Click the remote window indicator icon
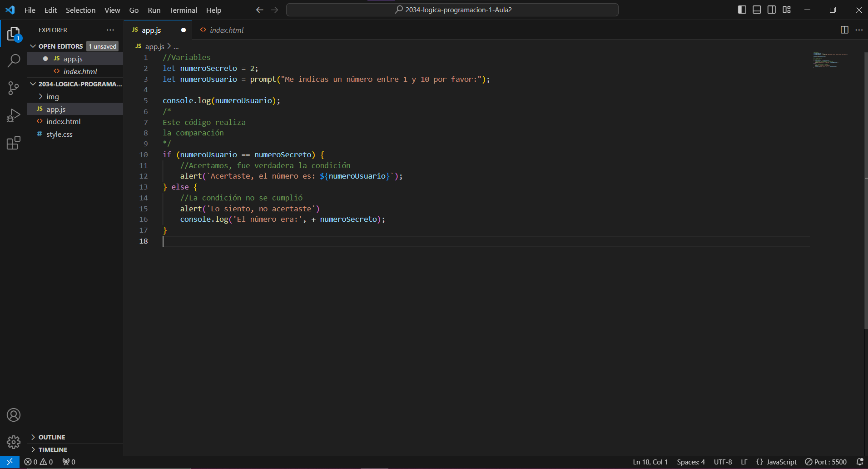 (10, 462)
